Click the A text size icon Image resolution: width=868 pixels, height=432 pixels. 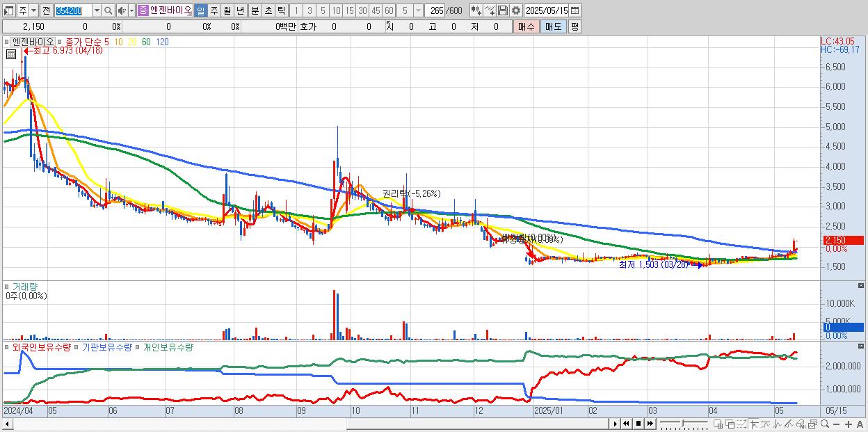click(860, 424)
